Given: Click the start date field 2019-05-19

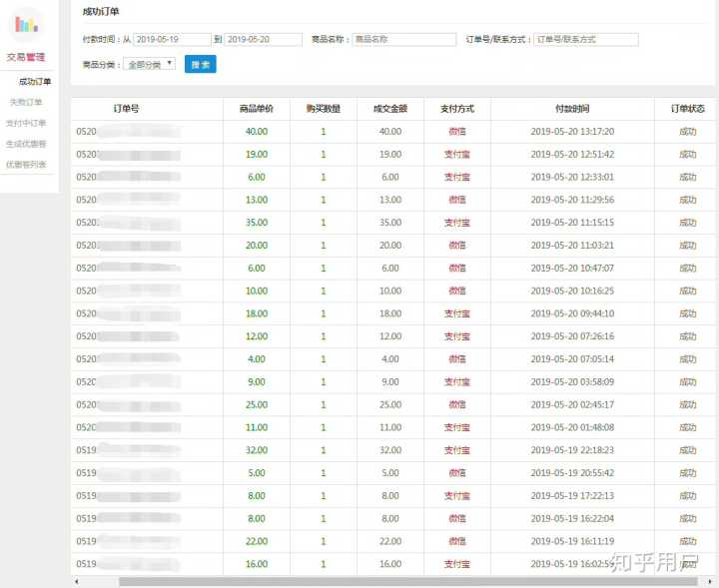Looking at the screenshot, I should tap(172, 39).
